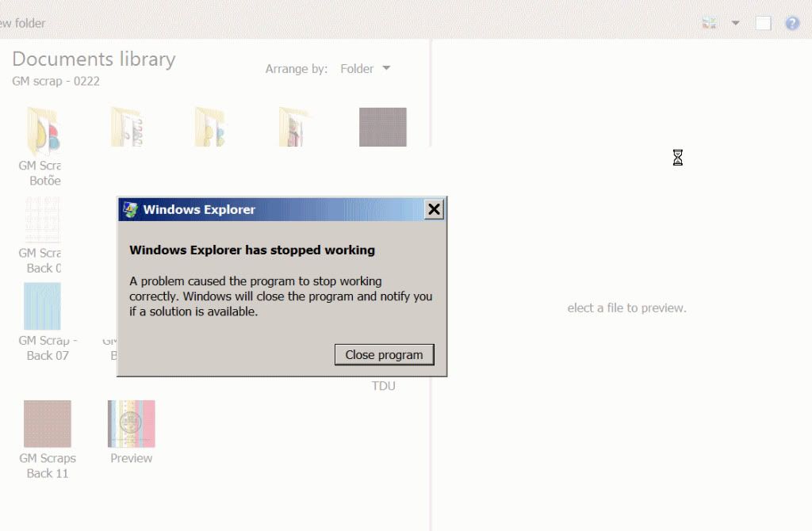812x531 pixels.
Task: Toggle selection of the TDU file
Action: click(384, 386)
